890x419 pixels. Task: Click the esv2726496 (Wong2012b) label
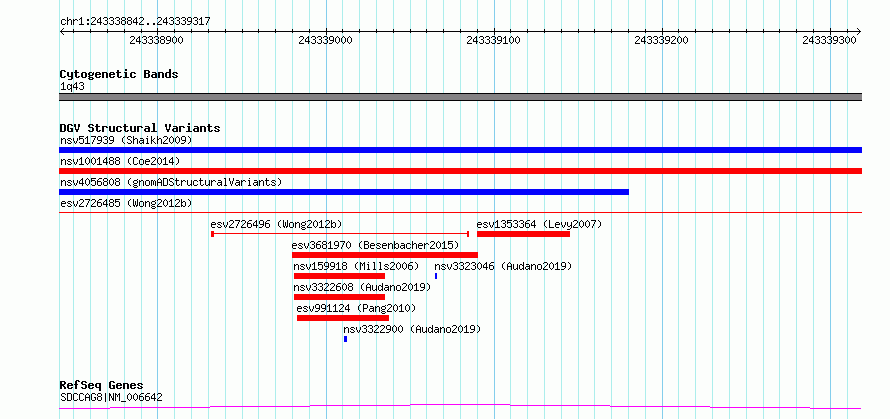point(276,224)
